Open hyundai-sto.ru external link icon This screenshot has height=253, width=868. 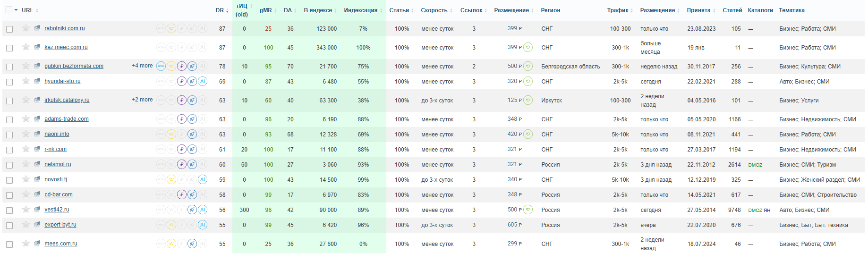[37, 81]
